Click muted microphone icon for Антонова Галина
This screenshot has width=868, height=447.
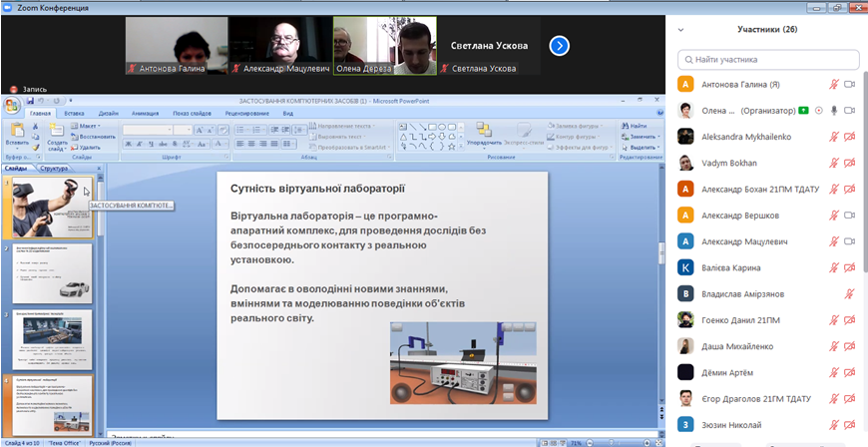tap(833, 84)
